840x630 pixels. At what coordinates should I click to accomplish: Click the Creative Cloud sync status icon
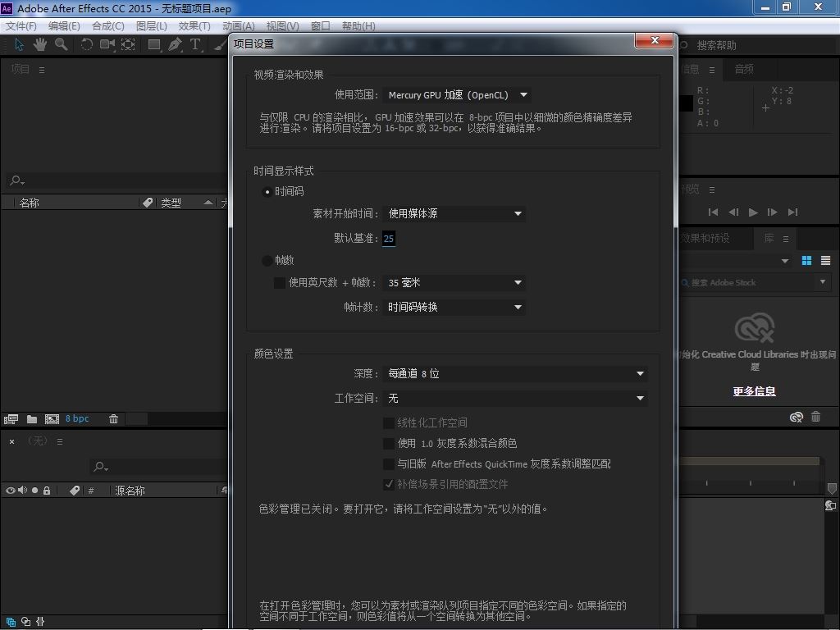pyautogui.click(x=796, y=417)
